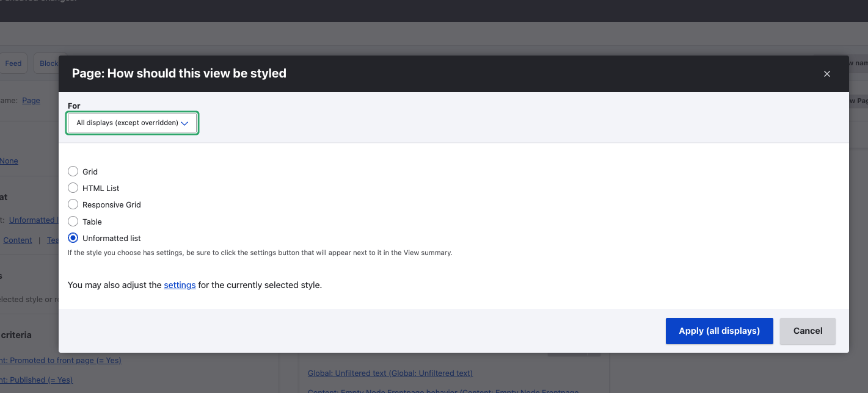Open the Promoted to front page filter

coord(61,361)
